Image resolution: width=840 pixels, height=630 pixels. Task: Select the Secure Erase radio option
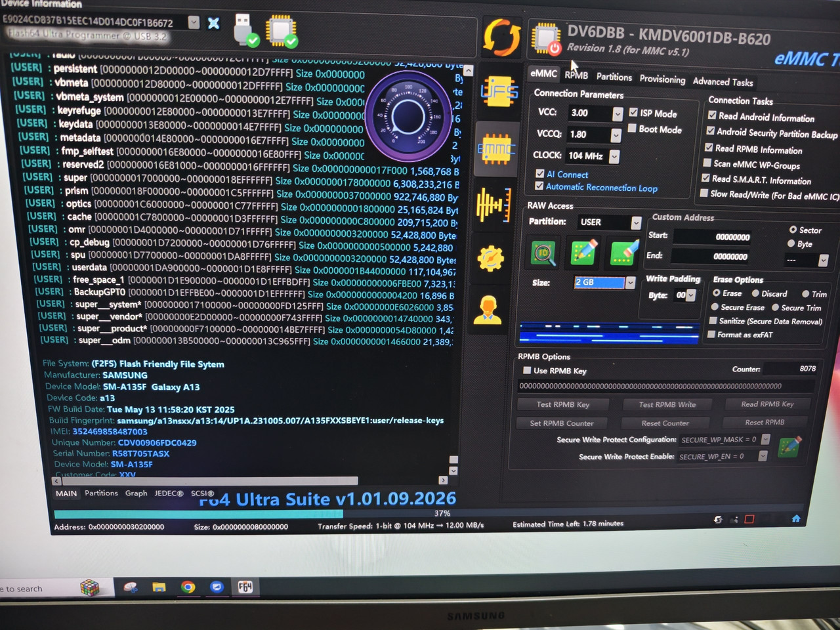715,307
